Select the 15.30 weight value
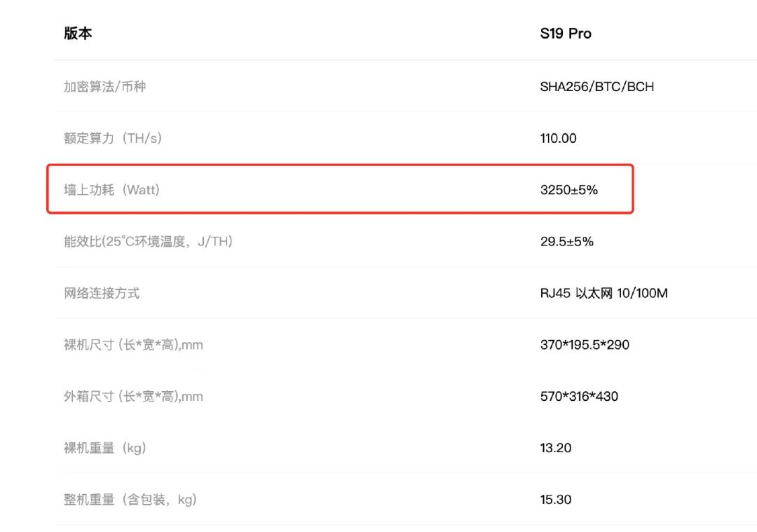The image size is (757, 532). [x=556, y=500]
